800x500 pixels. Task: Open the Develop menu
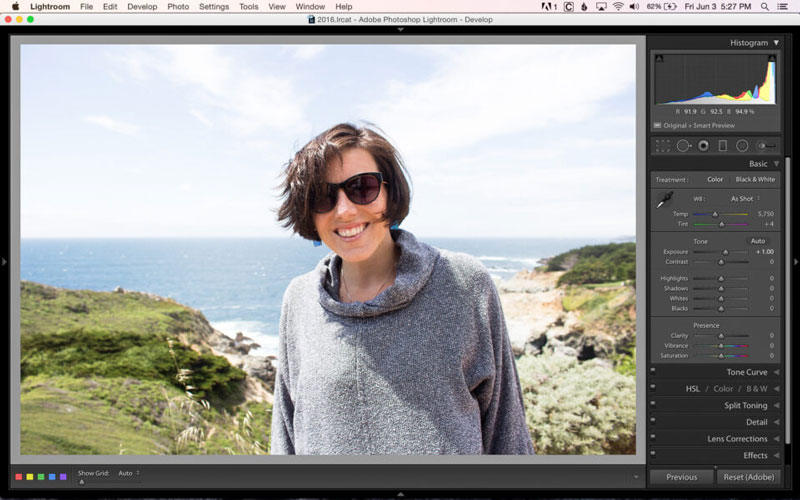pos(141,7)
